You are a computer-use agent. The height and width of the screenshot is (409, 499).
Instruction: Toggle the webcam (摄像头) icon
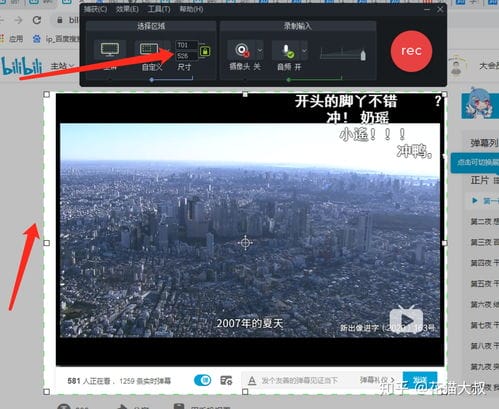click(242, 50)
